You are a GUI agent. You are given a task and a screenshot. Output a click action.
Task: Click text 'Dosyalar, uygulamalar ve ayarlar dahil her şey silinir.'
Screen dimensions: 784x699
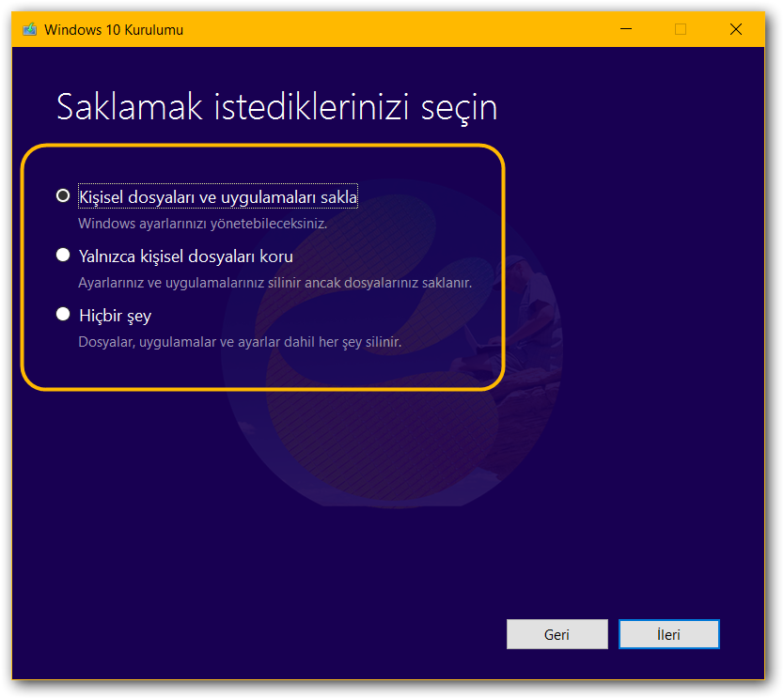[x=240, y=342]
